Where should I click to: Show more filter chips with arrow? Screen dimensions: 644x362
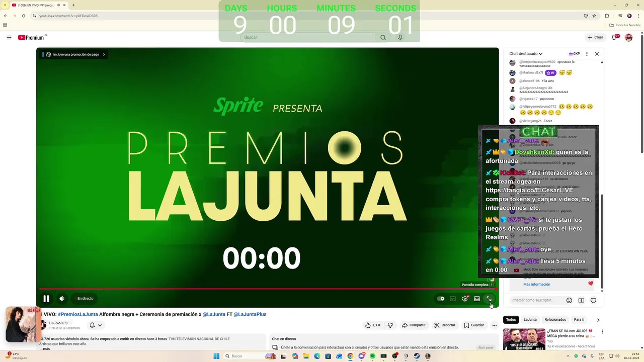(598, 320)
